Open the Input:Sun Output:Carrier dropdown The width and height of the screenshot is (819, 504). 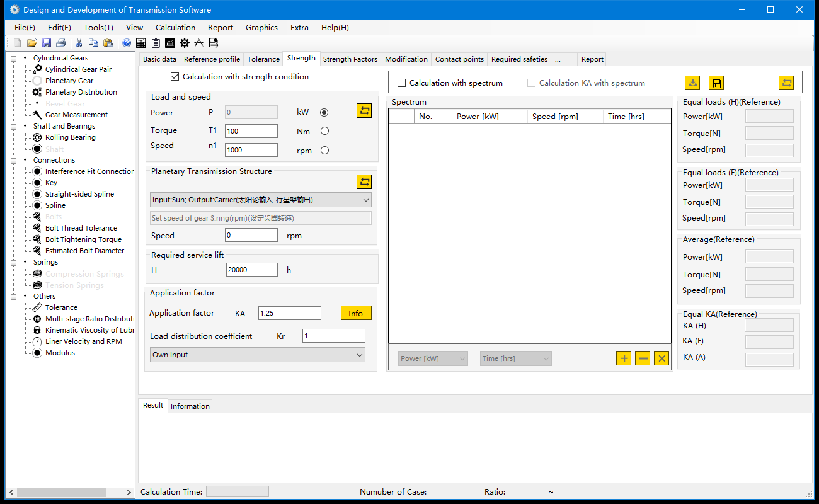[261, 200]
